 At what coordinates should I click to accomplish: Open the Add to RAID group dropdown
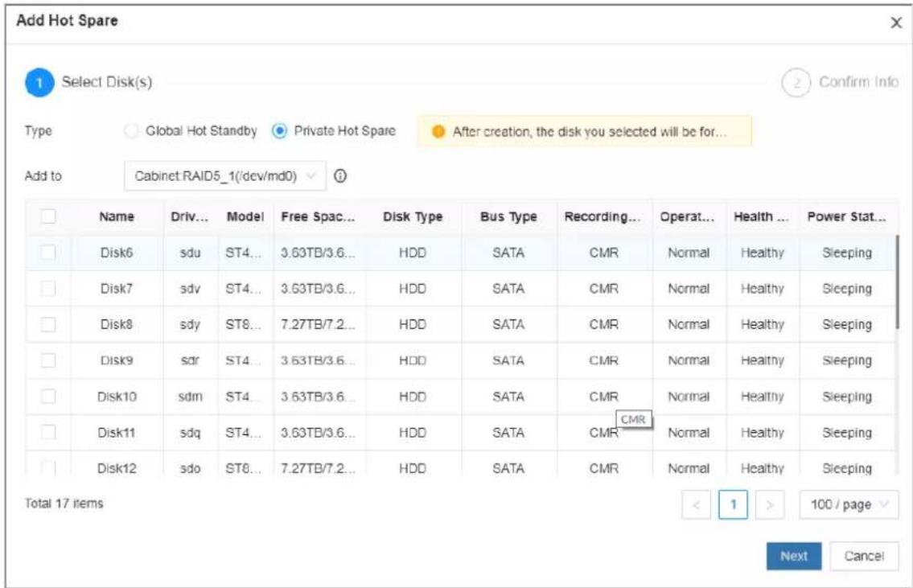click(x=224, y=176)
